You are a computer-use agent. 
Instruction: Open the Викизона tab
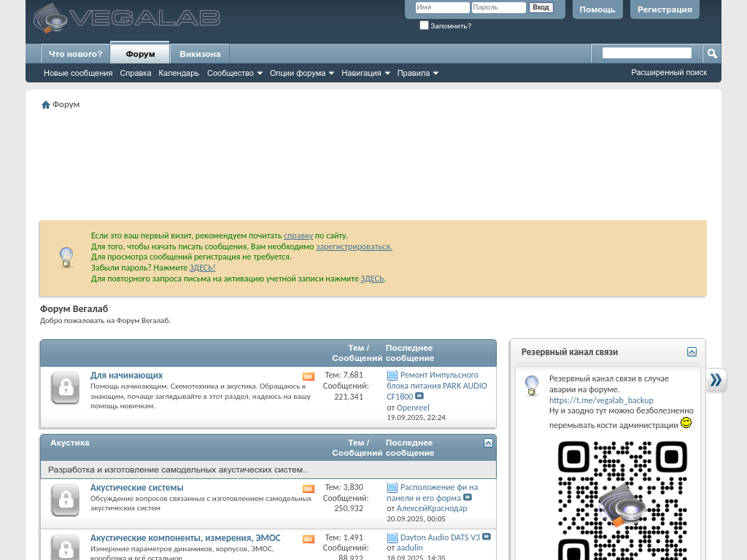point(200,54)
